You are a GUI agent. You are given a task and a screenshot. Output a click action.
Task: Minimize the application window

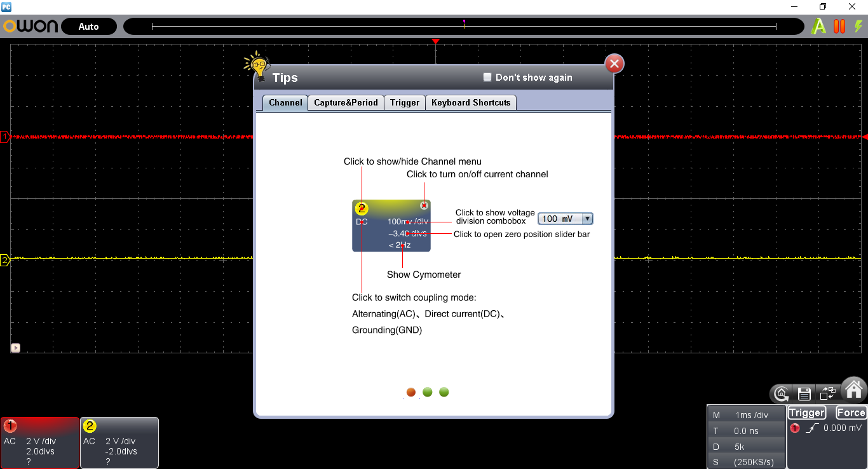tap(794, 6)
